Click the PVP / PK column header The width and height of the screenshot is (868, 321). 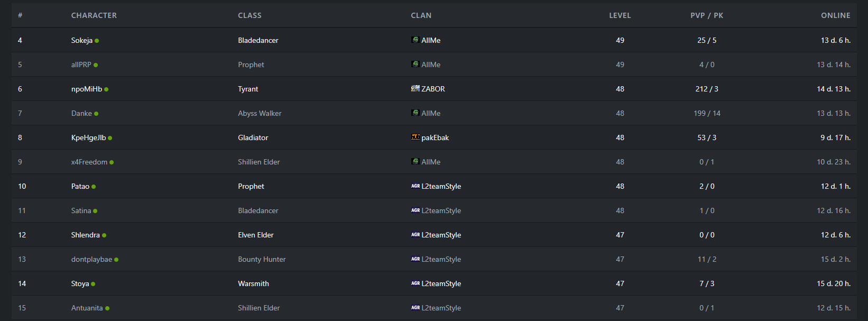pyautogui.click(x=707, y=15)
